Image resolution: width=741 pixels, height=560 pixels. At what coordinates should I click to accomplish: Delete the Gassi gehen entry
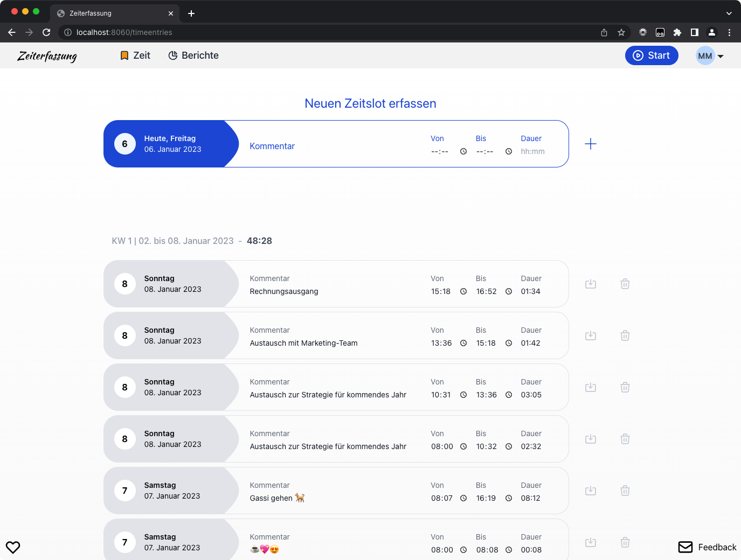[x=625, y=491]
